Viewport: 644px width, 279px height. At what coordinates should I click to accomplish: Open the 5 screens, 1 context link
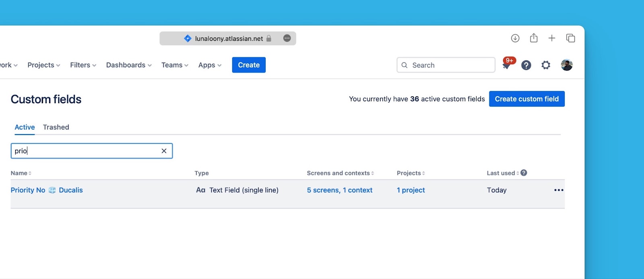(339, 190)
